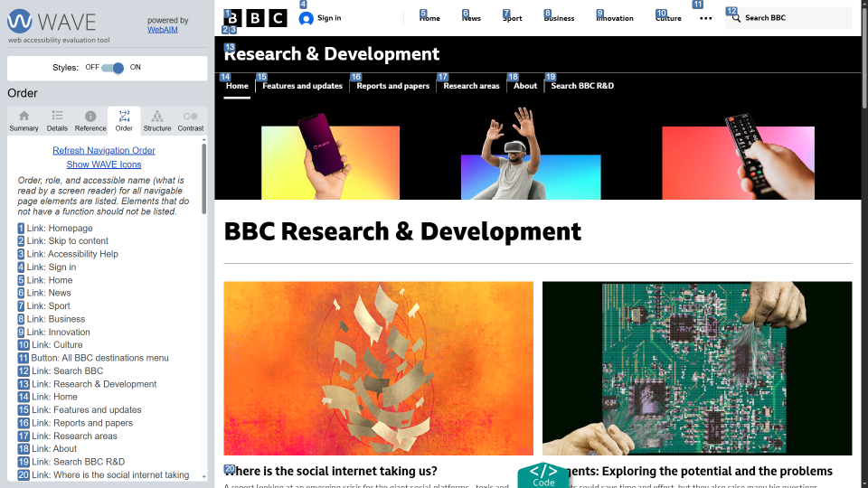Image resolution: width=868 pixels, height=488 pixels.
Task: Open the BBC Culture nav link
Action: point(668,18)
